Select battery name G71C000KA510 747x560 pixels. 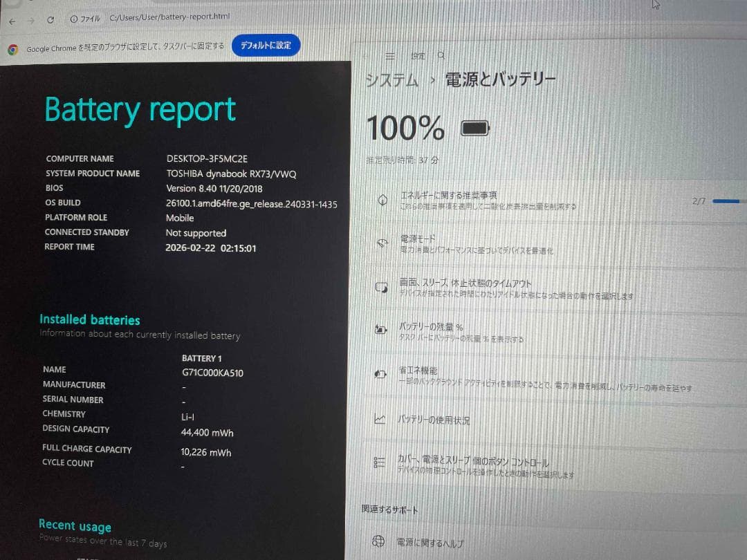212,373
